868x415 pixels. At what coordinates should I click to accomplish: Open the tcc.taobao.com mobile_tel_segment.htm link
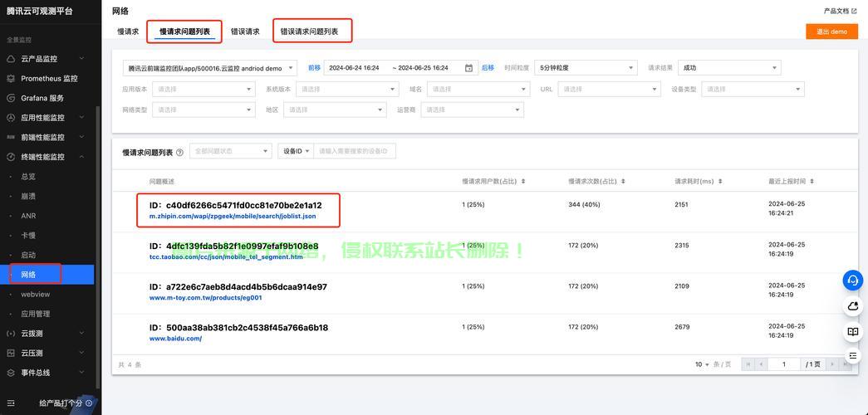(x=226, y=257)
